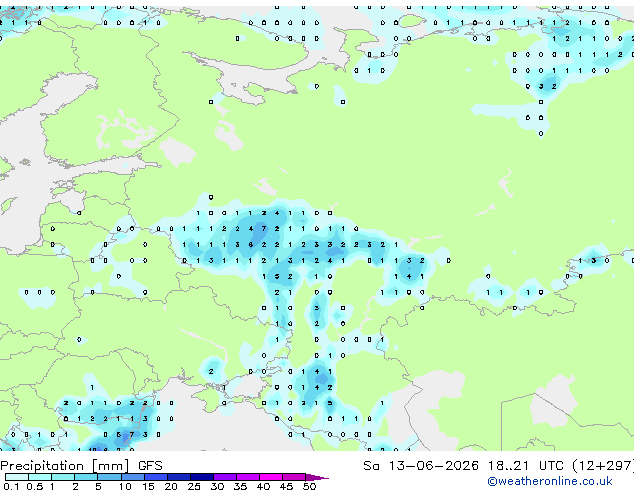This screenshot has width=634, height=490.
Task: Pick the 10–15 mm legend color swatch
Action: point(132,477)
